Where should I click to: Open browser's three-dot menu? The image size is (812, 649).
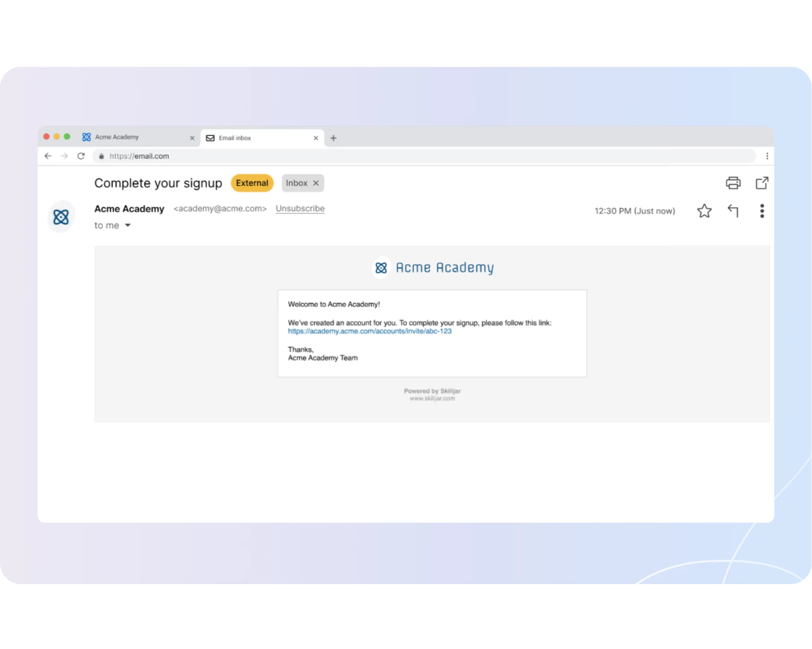767,156
